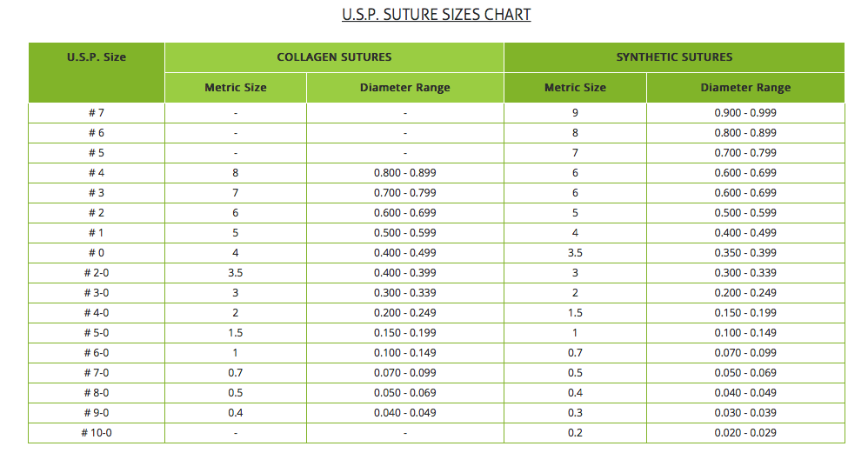This screenshot has height=453, width=868.
Task: Click synthetic metric size 0.2 in # 10-0 row
Action: tap(575, 433)
